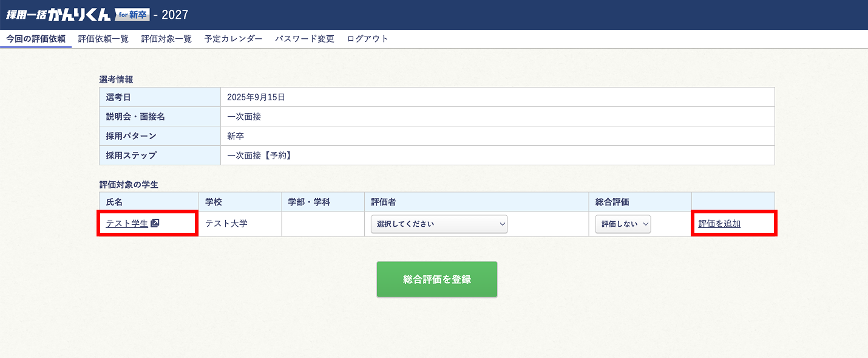The image size is (868, 358).
Task: Click the 評価を追加 link
Action: 719,223
